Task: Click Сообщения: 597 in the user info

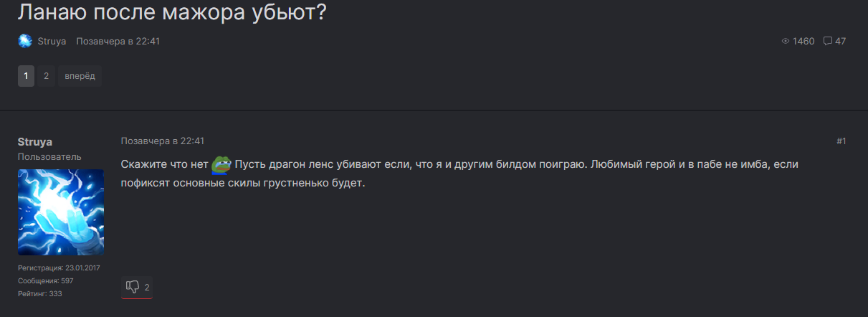Action: 46,280
